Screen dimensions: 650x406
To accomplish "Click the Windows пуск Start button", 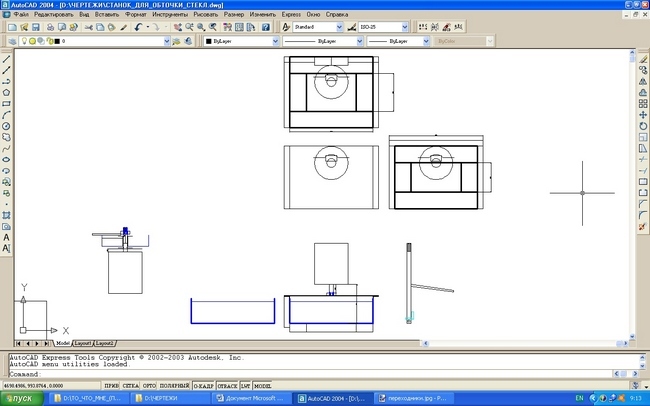I will pos(22,399).
